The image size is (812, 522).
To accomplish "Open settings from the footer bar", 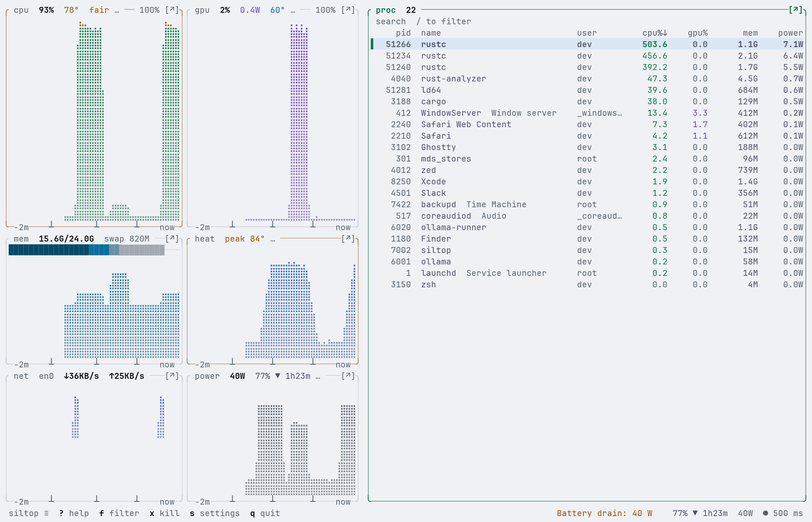I will coord(214,513).
